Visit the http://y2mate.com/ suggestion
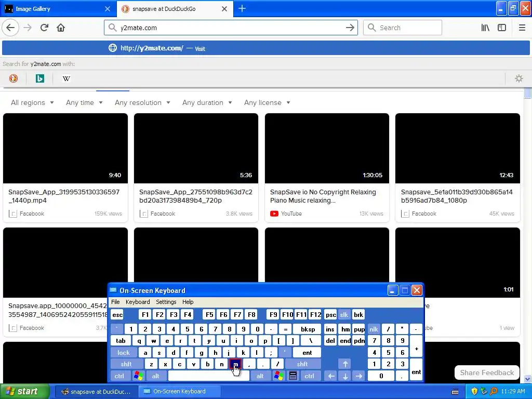 pos(265,48)
